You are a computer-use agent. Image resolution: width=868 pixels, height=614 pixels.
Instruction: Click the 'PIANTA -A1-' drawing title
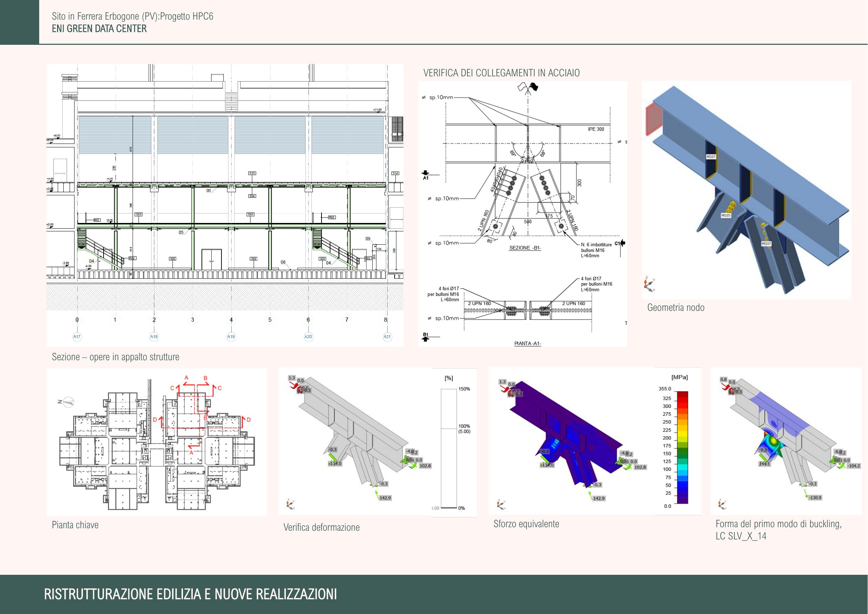(527, 343)
